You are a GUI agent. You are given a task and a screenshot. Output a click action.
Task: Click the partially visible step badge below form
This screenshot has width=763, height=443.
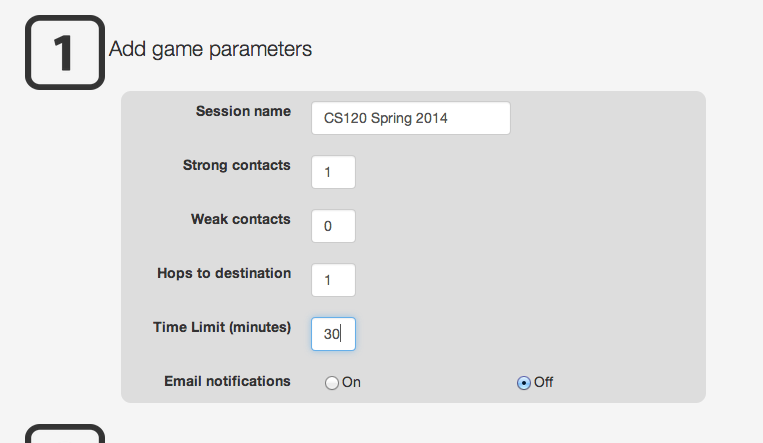[64, 435]
